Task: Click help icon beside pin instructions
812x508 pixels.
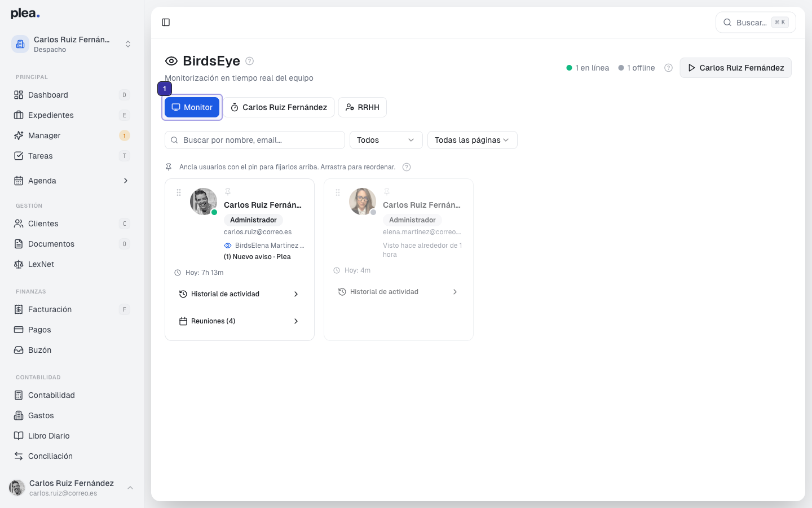Action: (x=407, y=167)
